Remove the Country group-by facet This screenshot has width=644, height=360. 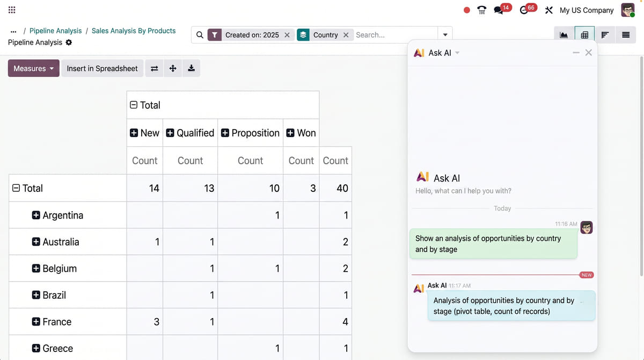[x=346, y=35]
